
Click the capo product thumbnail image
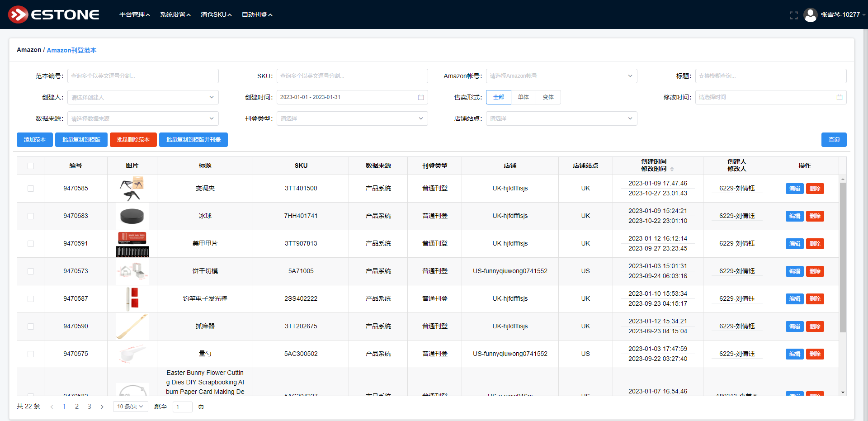point(132,189)
